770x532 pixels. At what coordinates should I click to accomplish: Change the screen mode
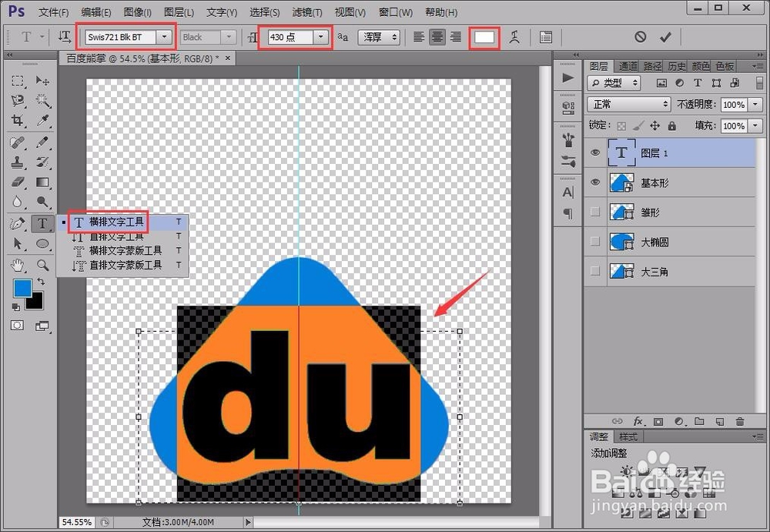[42, 326]
